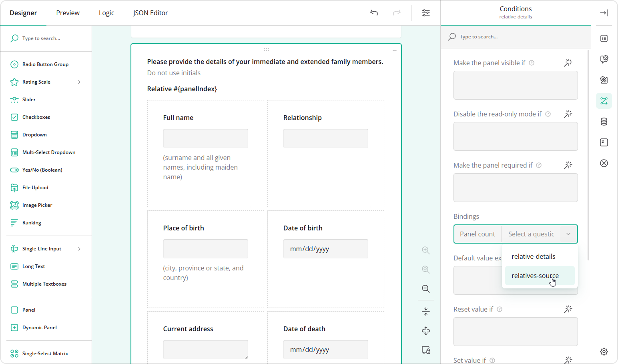
Task: Undo the last change
Action: 374,12
